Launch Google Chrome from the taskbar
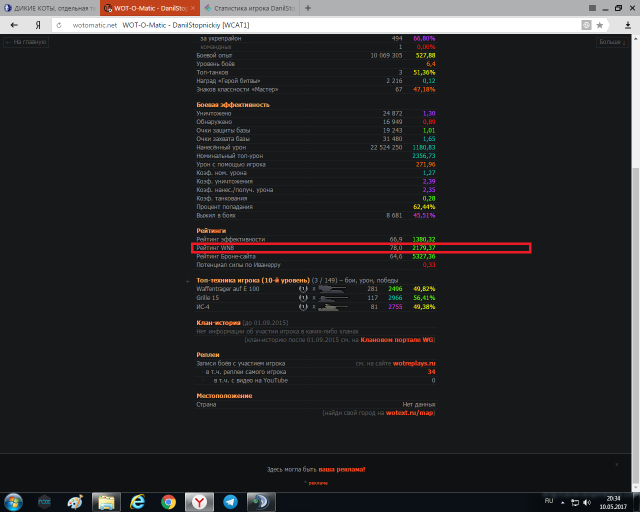 coord(169,501)
